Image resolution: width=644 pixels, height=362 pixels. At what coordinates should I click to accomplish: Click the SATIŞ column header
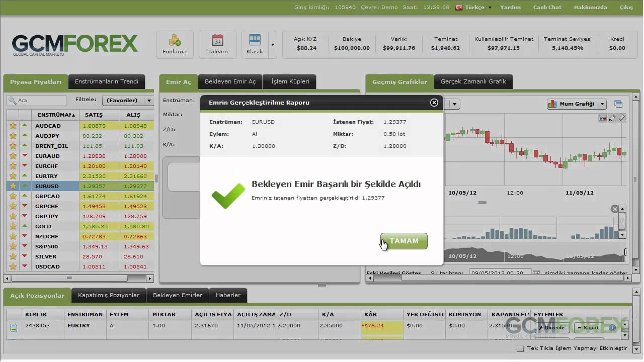tap(99, 115)
